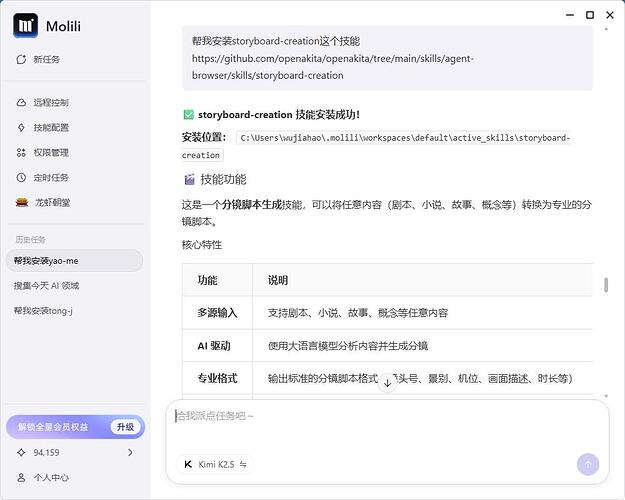Click the 多源输入 table cell
The width and height of the screenshot is (625, 500).
tap(217, 313)
